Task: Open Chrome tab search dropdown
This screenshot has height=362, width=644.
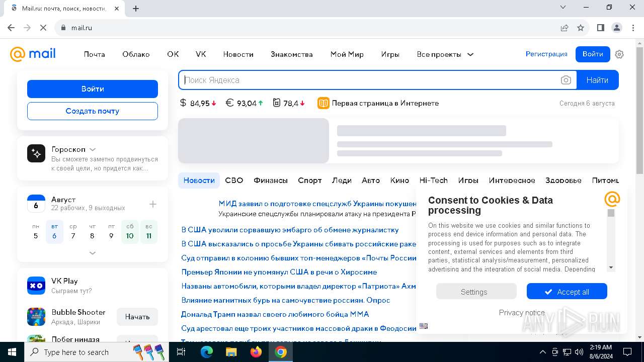Action: click(x=563, y=8)
